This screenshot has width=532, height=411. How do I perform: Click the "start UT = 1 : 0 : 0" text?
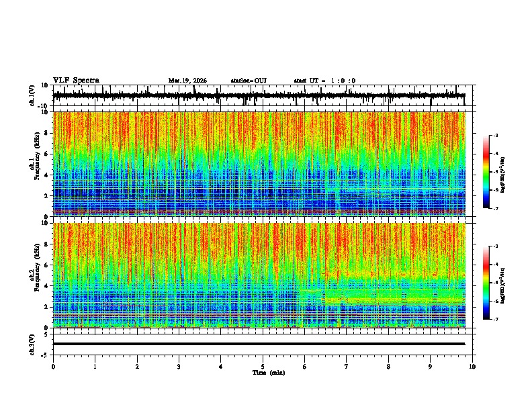point(324,81)
